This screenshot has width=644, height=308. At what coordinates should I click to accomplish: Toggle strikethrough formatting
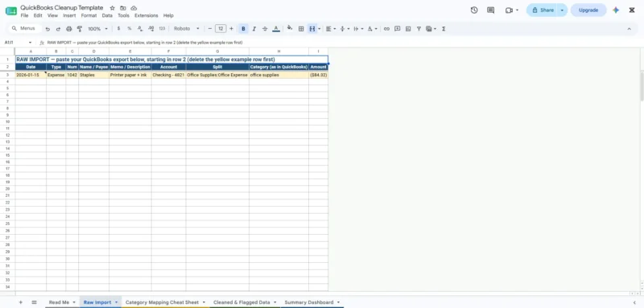click(x=265, y=29)
